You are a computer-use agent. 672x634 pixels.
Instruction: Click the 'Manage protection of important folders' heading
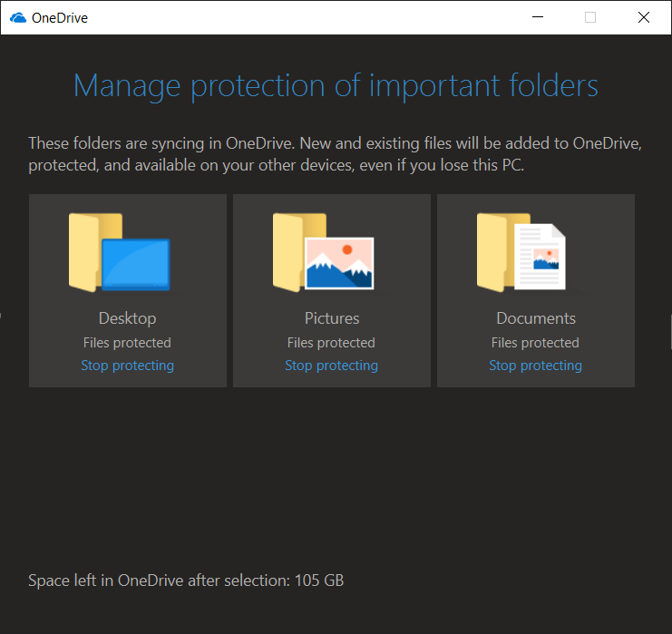tap(336, 86)
